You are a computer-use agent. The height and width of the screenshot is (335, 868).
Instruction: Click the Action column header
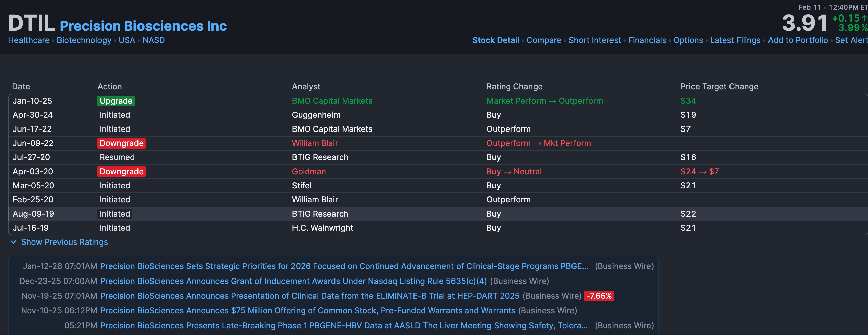(110, 87)
